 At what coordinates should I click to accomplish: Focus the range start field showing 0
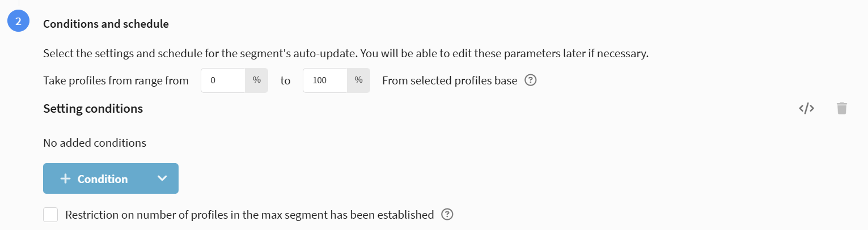point(223,80)
